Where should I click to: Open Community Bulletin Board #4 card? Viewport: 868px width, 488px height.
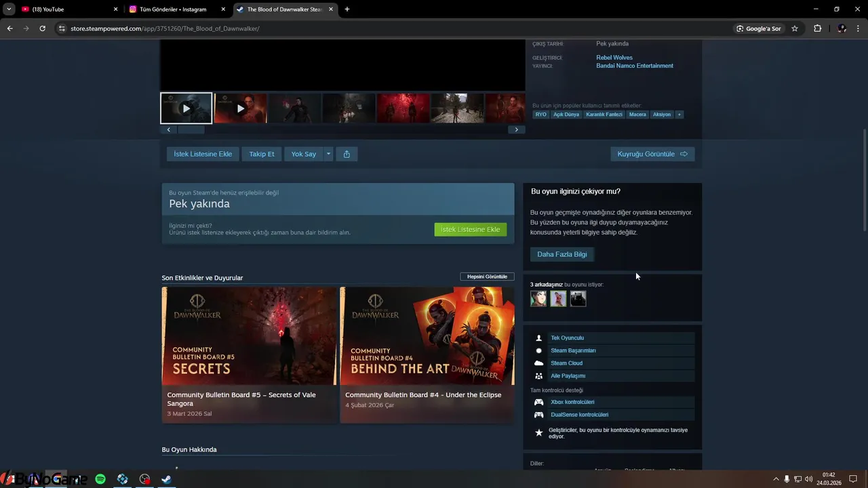[427, 354]
